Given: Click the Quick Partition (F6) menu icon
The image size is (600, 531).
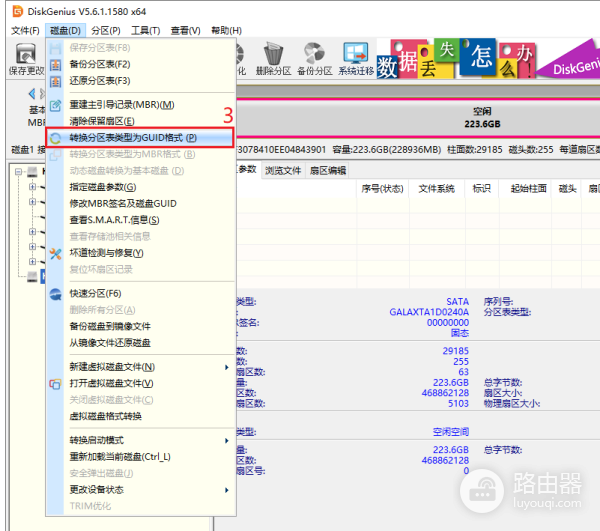Looking at the screenshot, I should point(56,293).
